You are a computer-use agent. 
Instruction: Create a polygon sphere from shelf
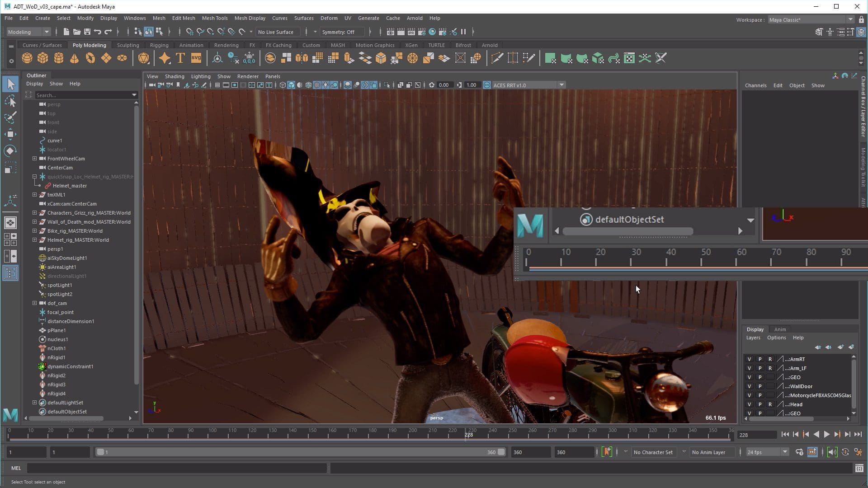(27, 58)
